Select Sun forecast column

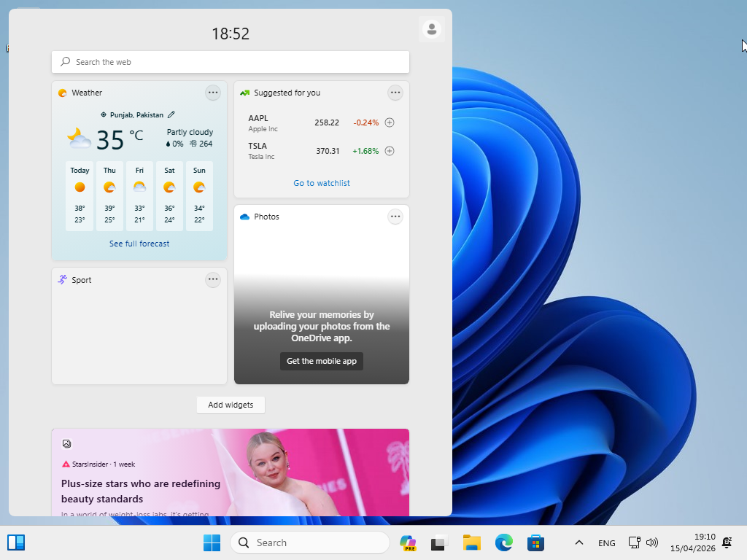point(199,196)
